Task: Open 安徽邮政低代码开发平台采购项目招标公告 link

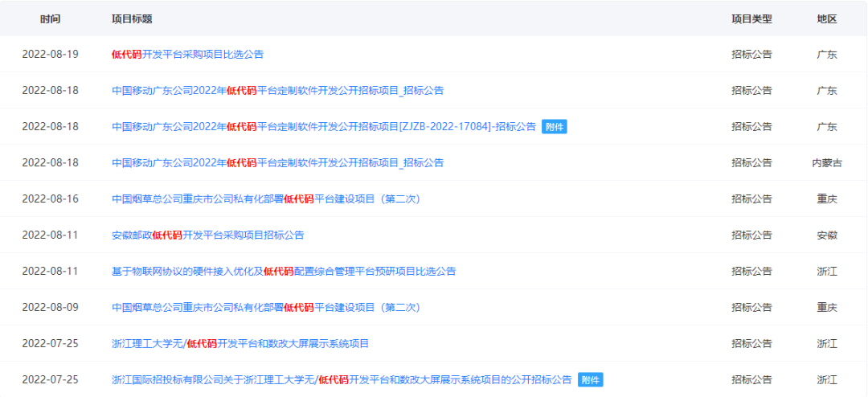Action: pyautogui.click(x=207, y=235)
